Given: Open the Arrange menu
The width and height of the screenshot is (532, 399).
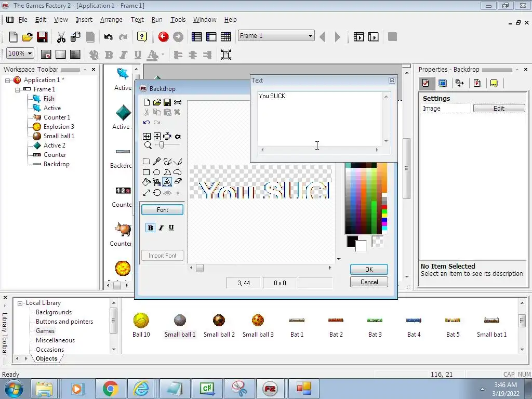Looking at the screenshot, I should [x=111, y=20].
